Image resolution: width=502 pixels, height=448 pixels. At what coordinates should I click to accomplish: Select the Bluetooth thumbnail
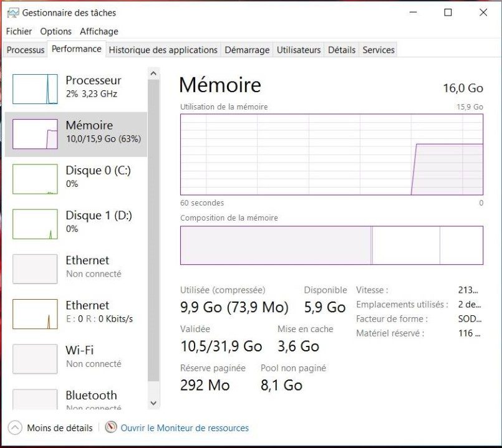35,399
